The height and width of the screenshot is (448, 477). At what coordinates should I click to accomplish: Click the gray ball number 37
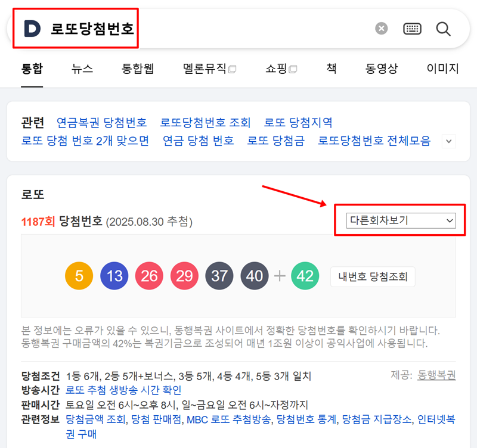tap(219, 276)
